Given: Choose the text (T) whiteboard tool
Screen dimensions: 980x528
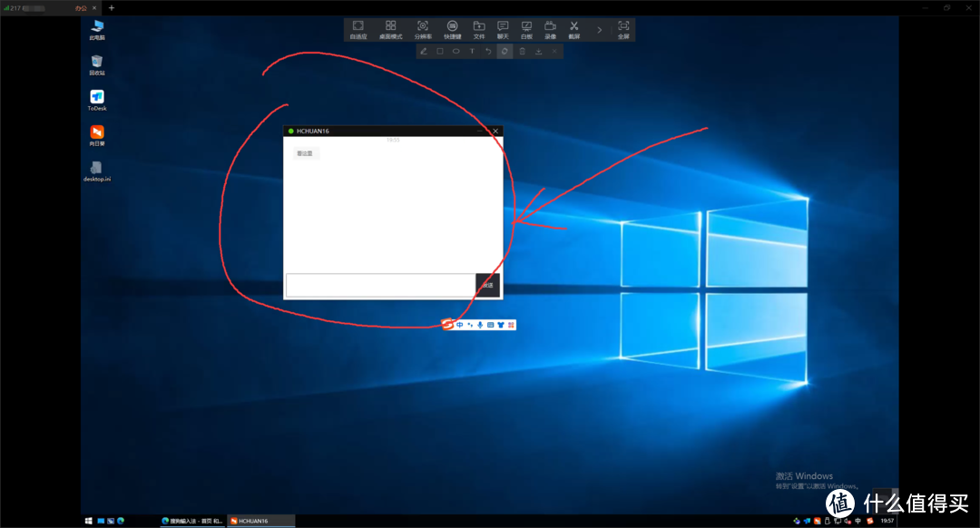Looking at the screenshot, I should [x=472, y=52].
